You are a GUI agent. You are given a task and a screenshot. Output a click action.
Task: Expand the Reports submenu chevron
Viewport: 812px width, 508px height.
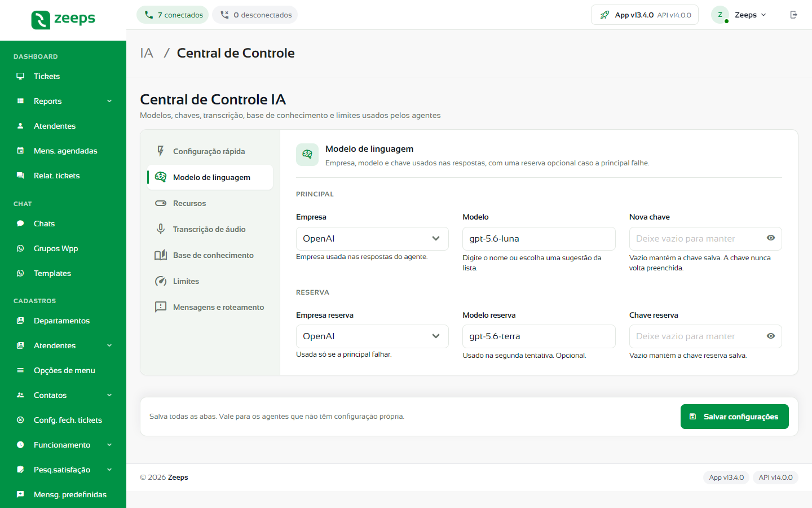[x=109, y=101]
